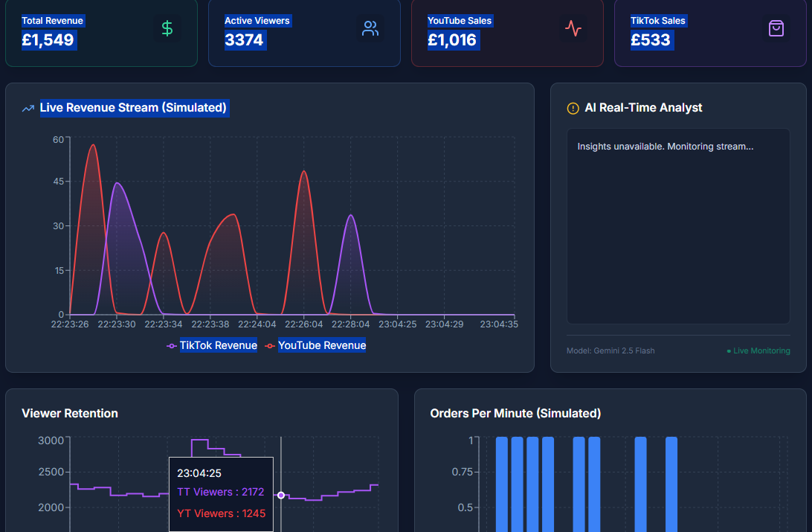Click the shopping bag icon on TikTok Sales card

[x=776, y=28]
